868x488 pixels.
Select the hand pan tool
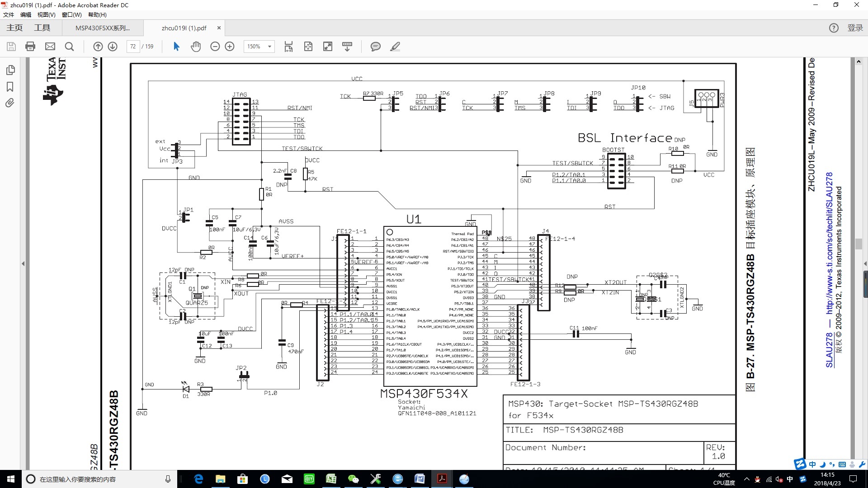(195, 47)
